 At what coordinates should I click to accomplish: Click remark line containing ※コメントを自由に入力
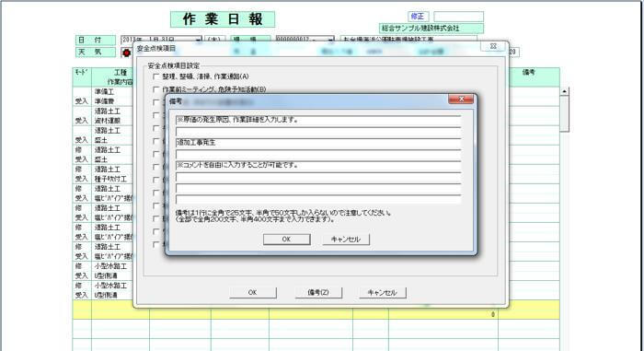(318, 166)
